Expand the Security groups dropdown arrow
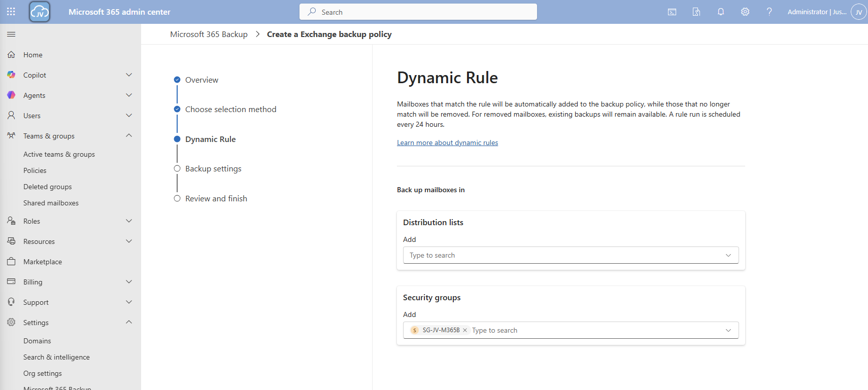 728,330
